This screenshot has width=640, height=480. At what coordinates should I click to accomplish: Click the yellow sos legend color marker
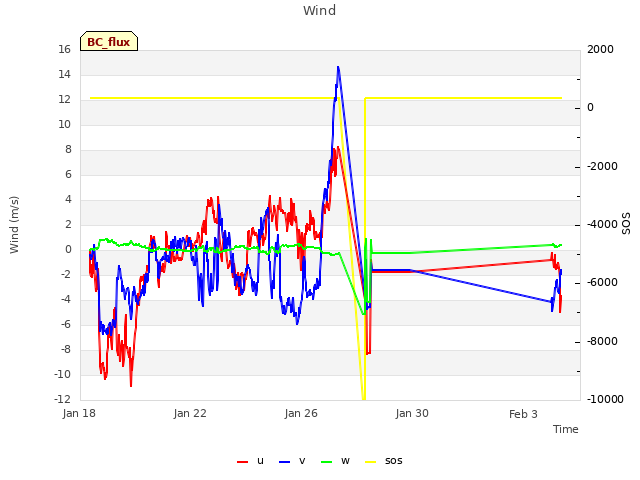click(x=370, y=462)
